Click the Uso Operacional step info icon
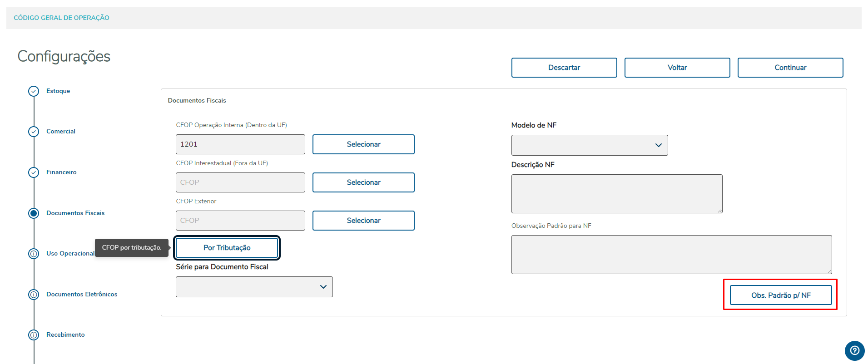The height and width of the screenshot is (364, 868). [34, 254]
